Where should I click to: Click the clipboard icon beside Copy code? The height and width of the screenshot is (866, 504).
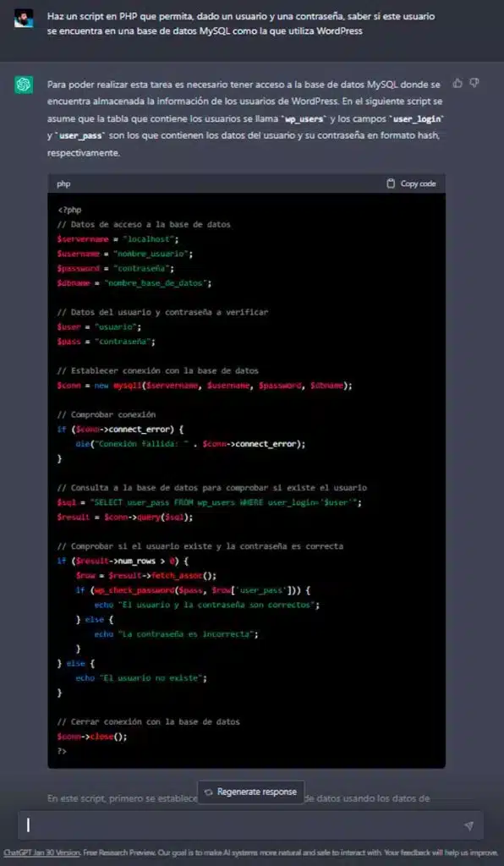(391, 184)
